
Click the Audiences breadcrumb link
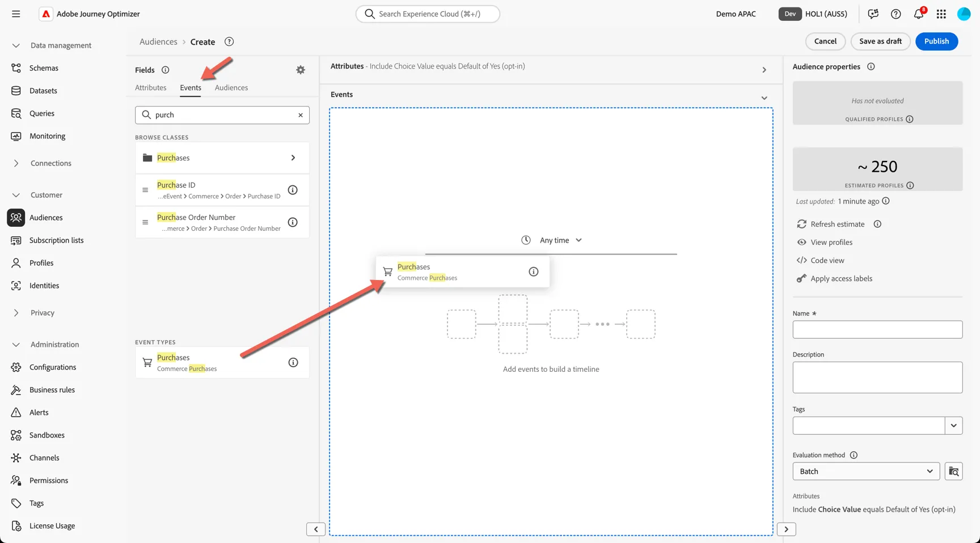[158, 41]
